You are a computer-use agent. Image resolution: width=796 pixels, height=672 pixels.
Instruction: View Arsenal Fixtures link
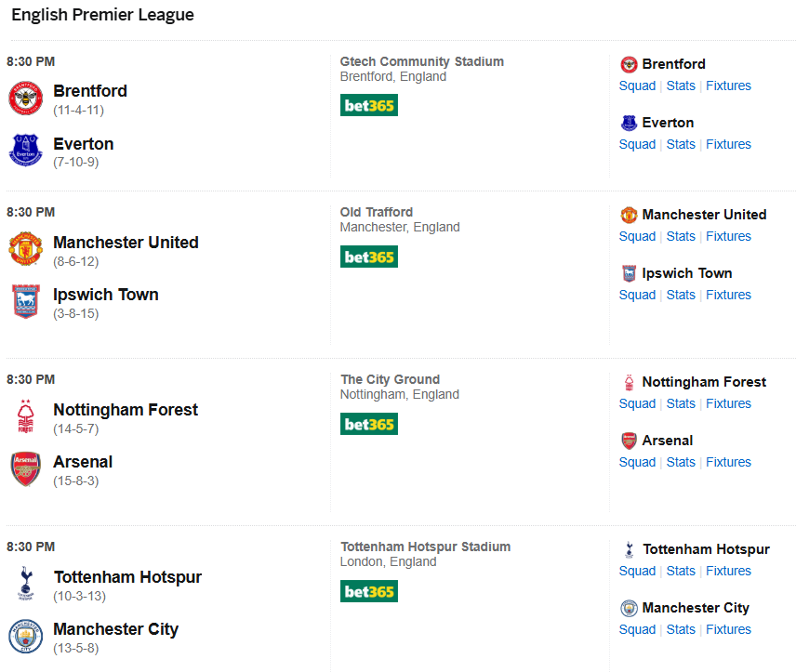coord(728,462)
